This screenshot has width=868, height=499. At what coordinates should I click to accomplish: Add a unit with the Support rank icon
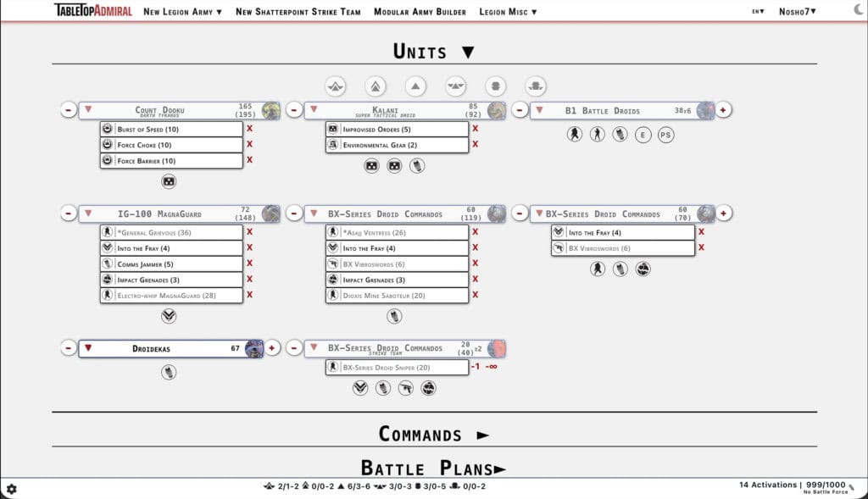point(495,86)
